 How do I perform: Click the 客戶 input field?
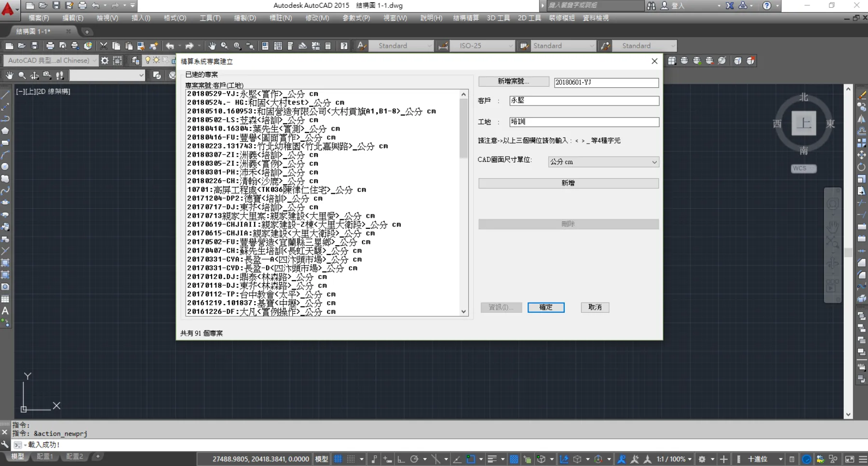point(584,101)
